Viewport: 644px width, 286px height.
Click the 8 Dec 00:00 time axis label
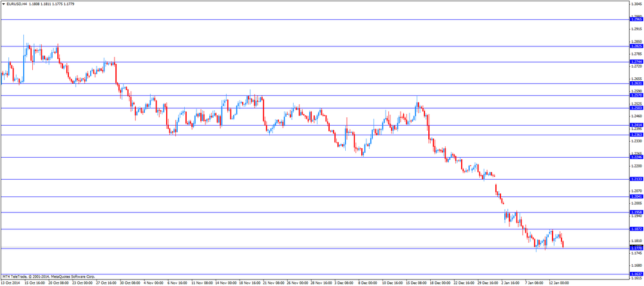[368, 283]
